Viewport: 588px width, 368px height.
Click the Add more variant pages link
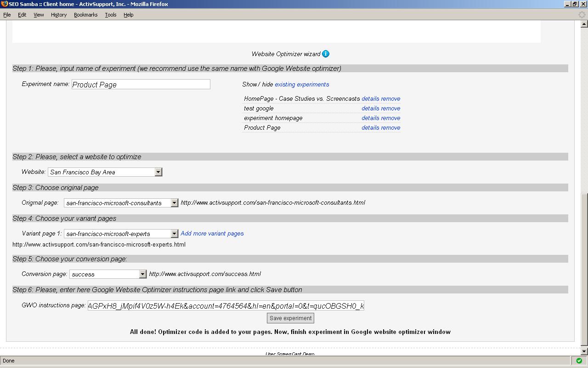click(212, 234)
